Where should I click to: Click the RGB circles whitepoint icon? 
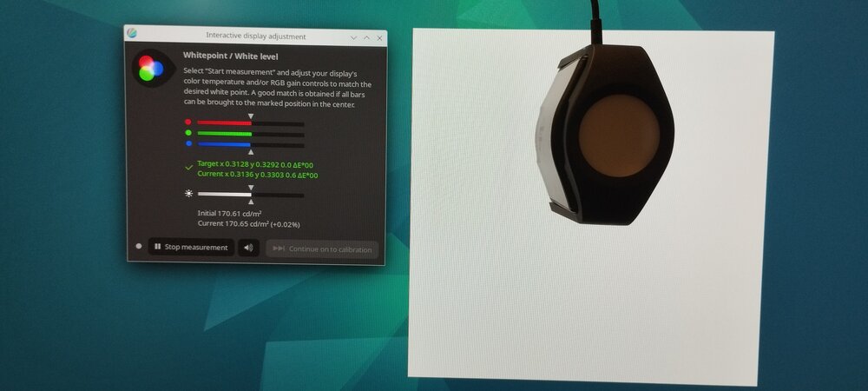click(x=149, y=68)
